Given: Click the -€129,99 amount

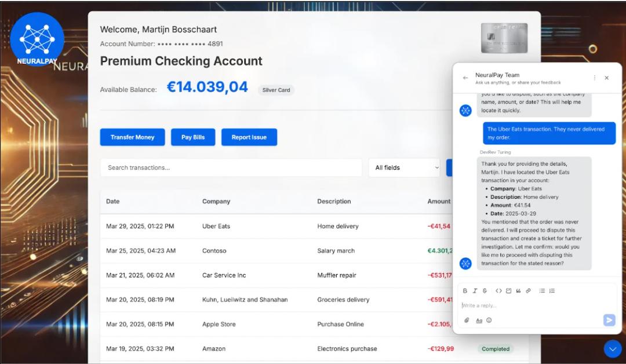Looking at the screenshot, I should [441, 349].
